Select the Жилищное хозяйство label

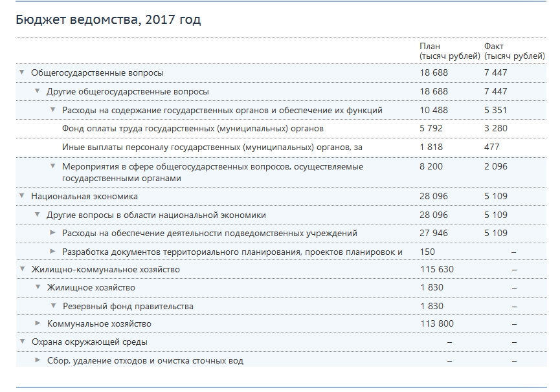91,288
